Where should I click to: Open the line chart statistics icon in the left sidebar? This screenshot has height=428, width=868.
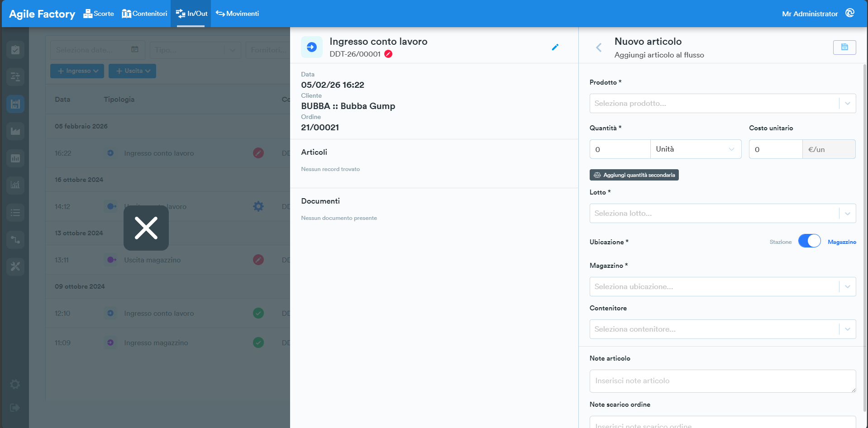coord(15,185)
